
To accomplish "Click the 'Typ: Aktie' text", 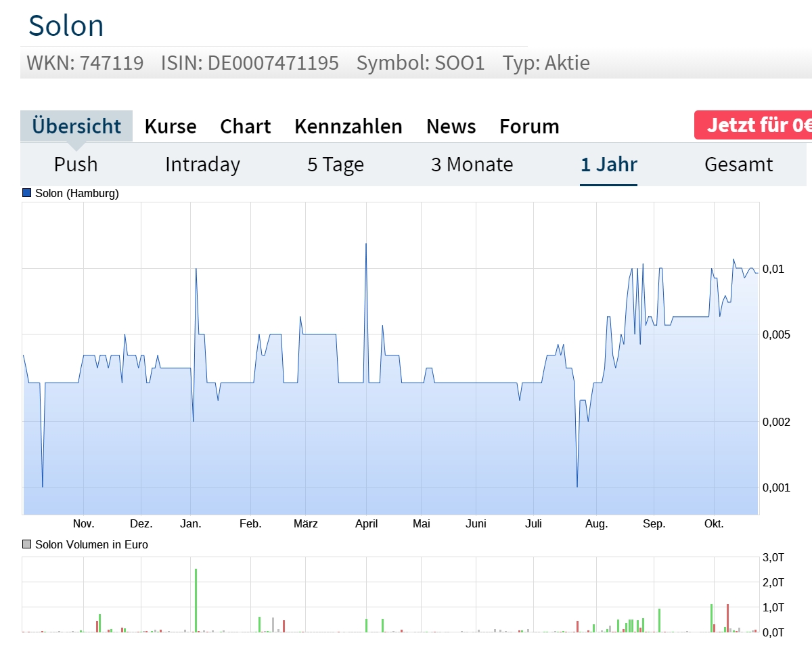I will tap(546, 63).
